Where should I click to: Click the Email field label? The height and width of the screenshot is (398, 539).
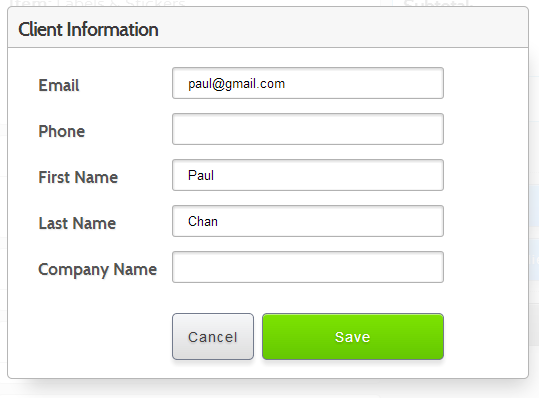pos(59,85)
